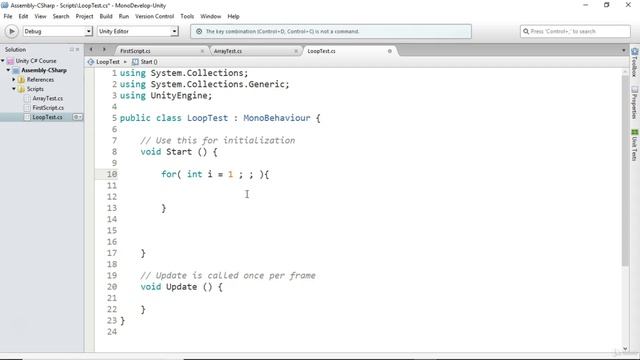
Task: Click the Run play button in toolbar
Action: (x=11, y=31)
